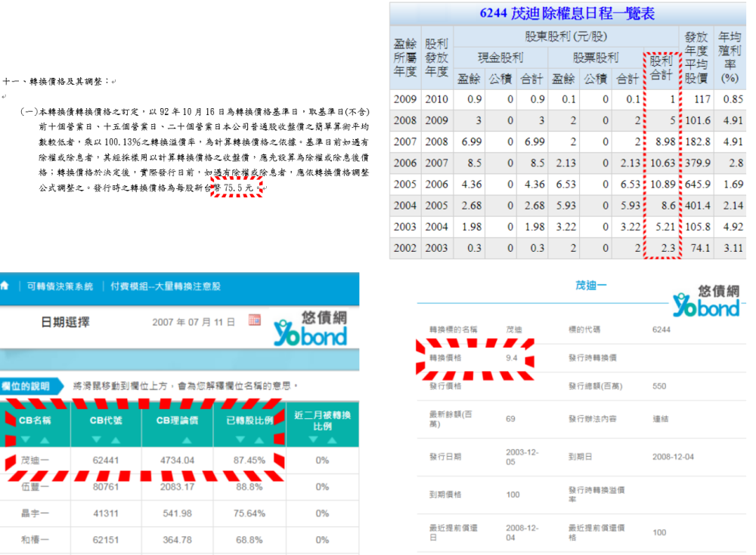The height and width of the screenshot is (555, 756).
Task: Open the 可轉債決策系統 menu item
Action: pos(60,287)
